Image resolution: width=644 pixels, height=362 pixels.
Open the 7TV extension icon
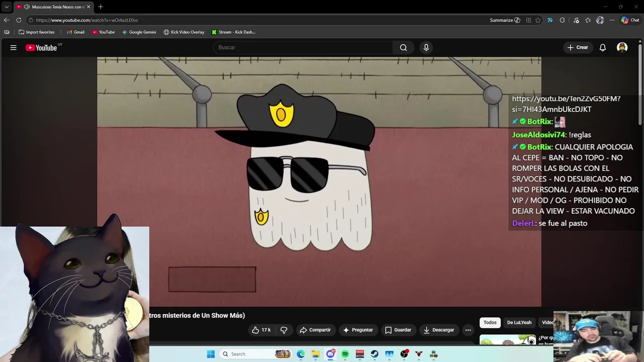550,20
